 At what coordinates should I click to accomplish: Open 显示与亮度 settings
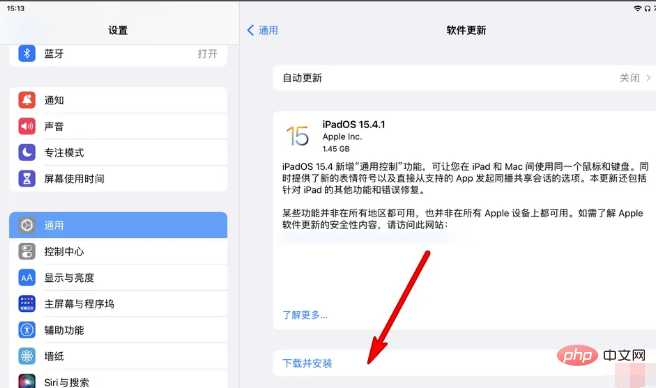[x=118, y=278]
